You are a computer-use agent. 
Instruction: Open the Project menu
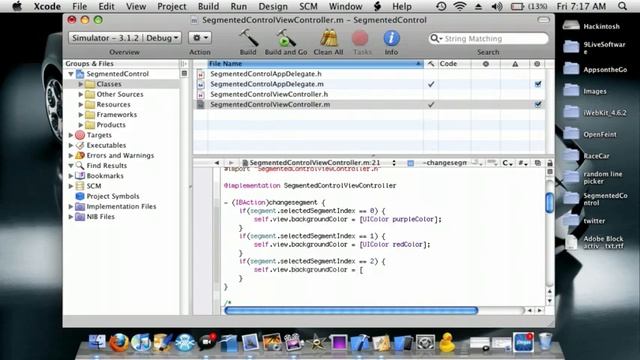[172, 7]
